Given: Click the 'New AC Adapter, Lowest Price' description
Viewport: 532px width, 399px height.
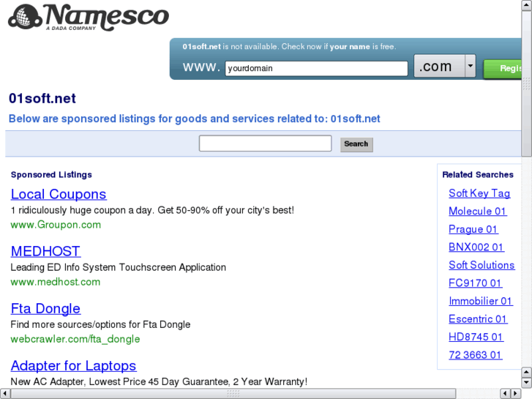Looking at the screenshot, I should [x=159, y=381].
